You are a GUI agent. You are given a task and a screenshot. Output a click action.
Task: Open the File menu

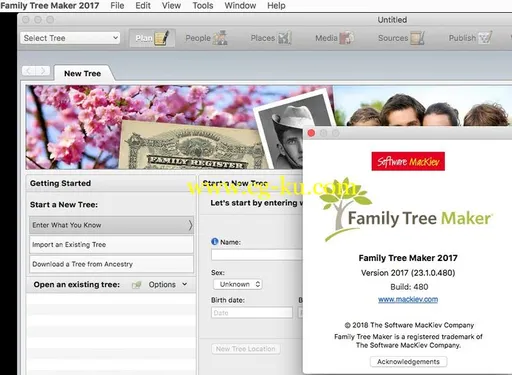(117, 6)
